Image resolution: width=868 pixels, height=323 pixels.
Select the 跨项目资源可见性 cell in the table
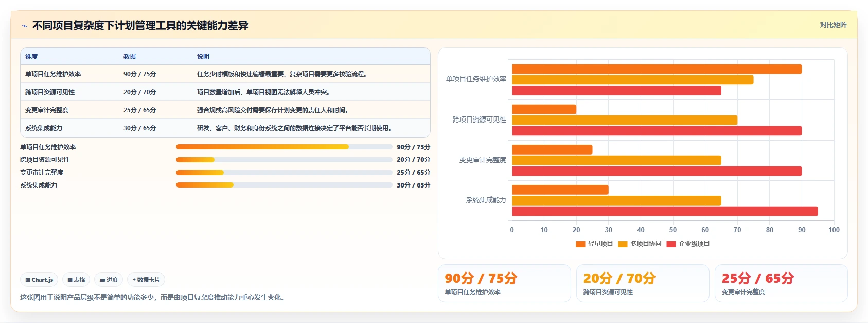point(50,92)
